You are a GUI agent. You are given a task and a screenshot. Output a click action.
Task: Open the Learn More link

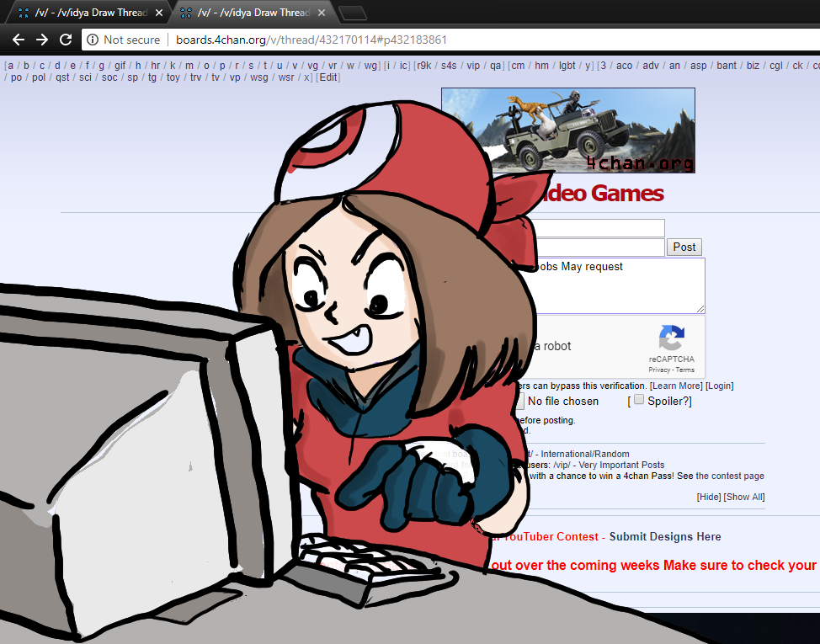pos(675,386)
